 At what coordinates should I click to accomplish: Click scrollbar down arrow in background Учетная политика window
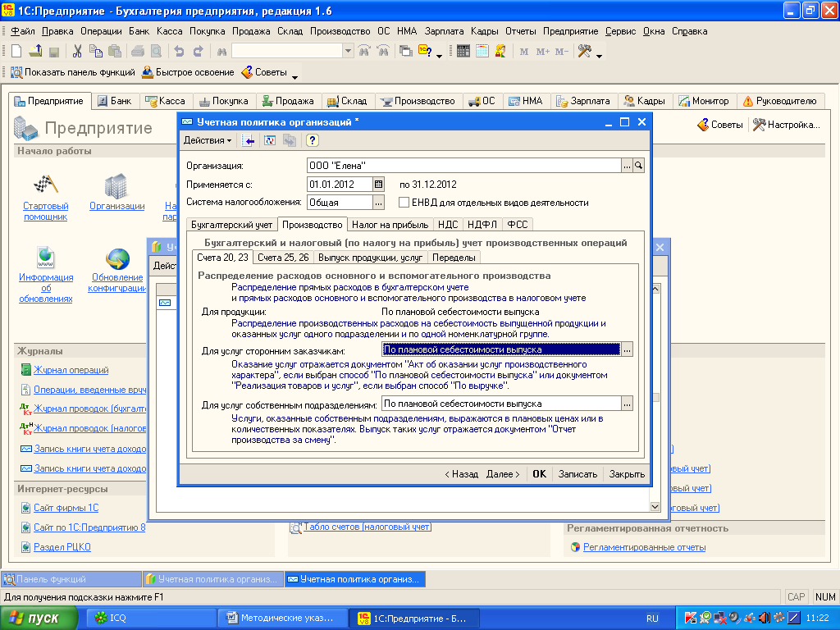coord(655,506)
